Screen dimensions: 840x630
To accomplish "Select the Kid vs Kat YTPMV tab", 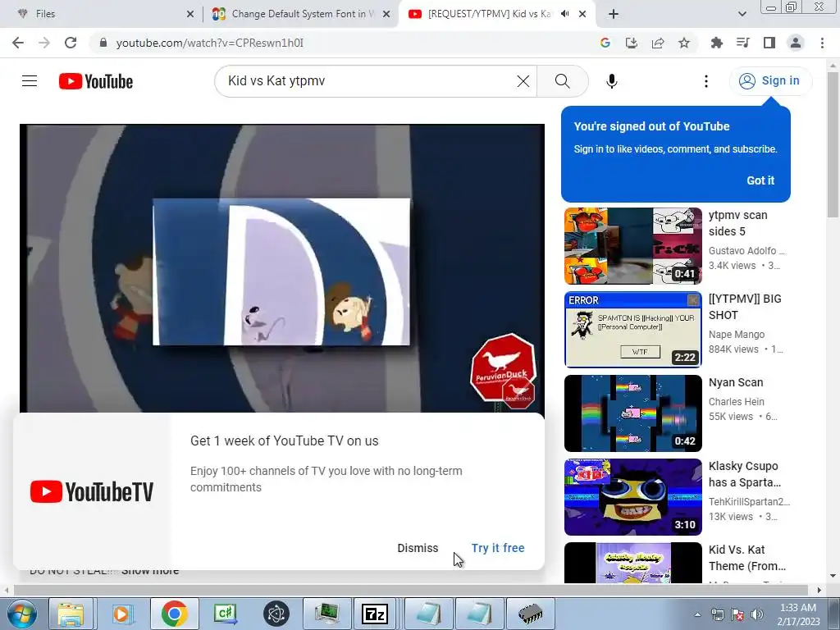I will tap(489, 14).
